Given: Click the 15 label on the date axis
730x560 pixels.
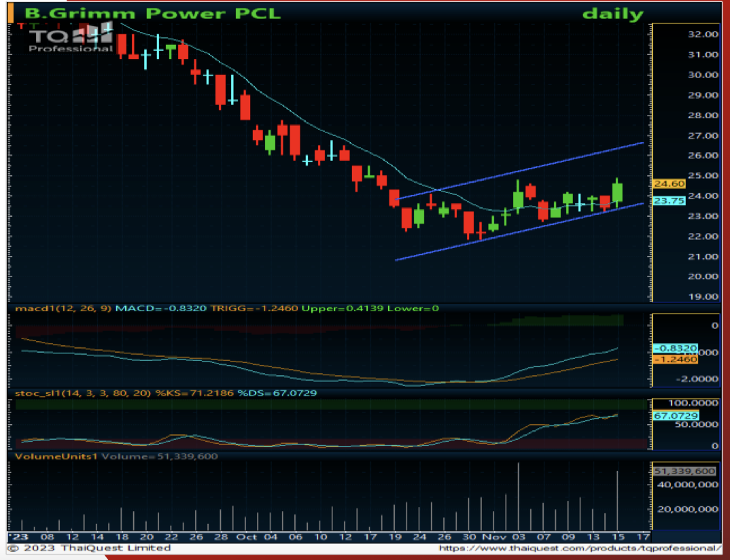Looking at the screenshot, I should [x=618, y=537].
